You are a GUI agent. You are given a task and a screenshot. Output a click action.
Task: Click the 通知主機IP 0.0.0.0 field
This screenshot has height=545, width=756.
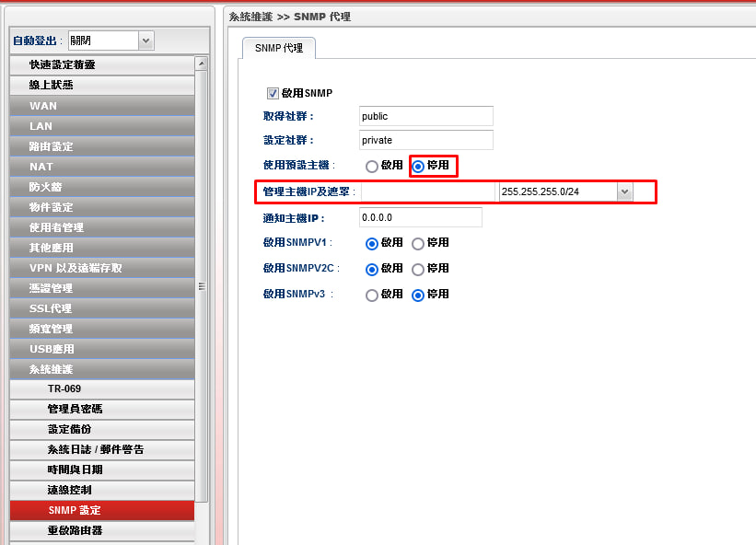point(420,217)
